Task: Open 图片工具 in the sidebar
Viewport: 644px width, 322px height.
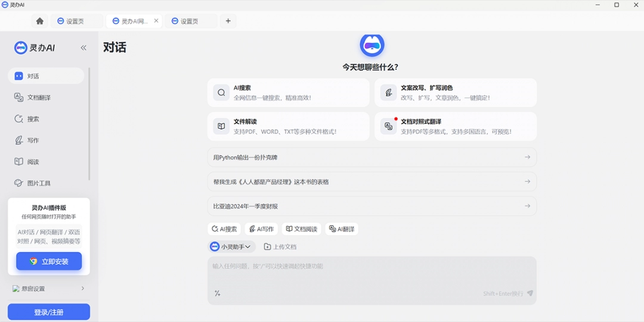Action: 39,183
